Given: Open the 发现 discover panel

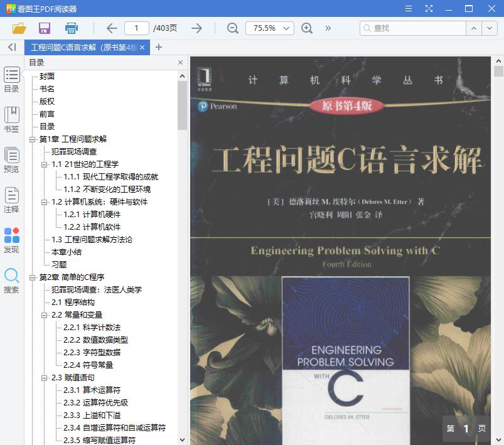Looking at the screenshot, I should click(11, 240).
